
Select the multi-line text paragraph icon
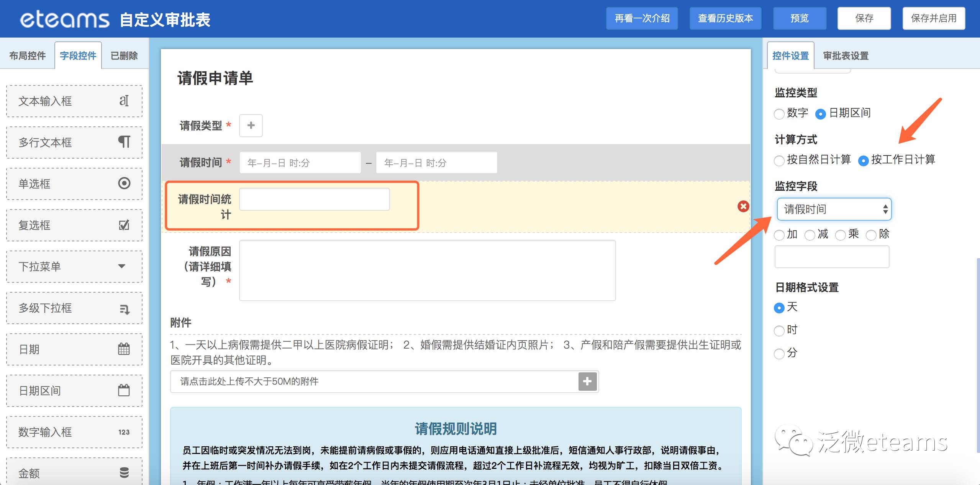tap(124, 142)
